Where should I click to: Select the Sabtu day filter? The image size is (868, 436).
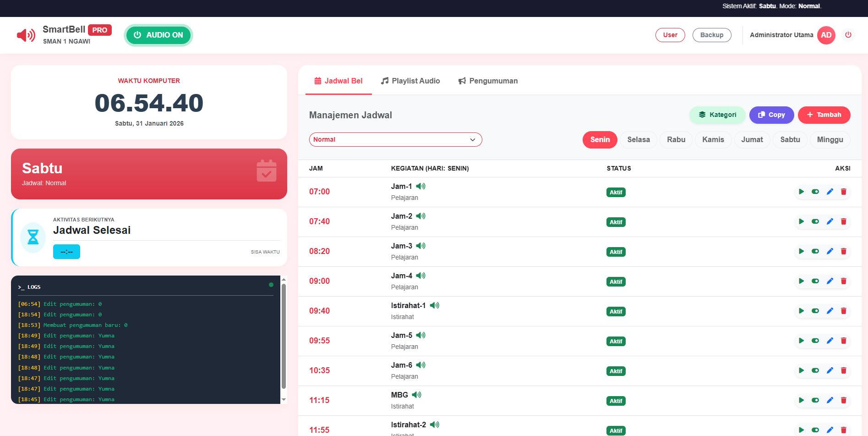pos(790,139)
